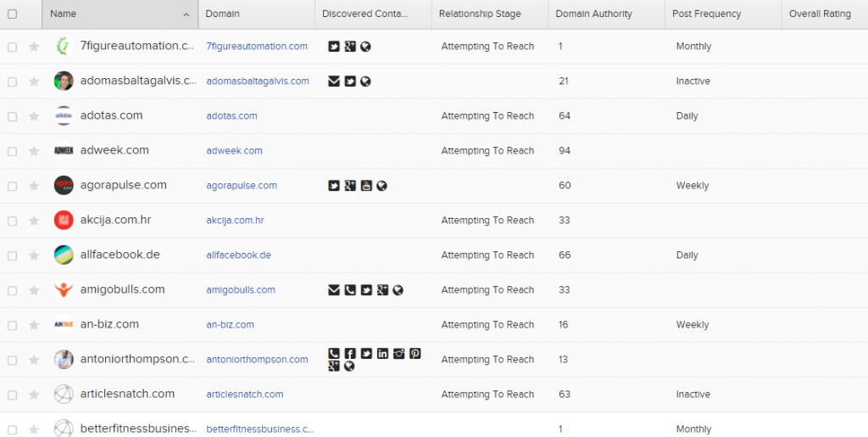Click the globe icon for agorapulse.com

[381, 186]
